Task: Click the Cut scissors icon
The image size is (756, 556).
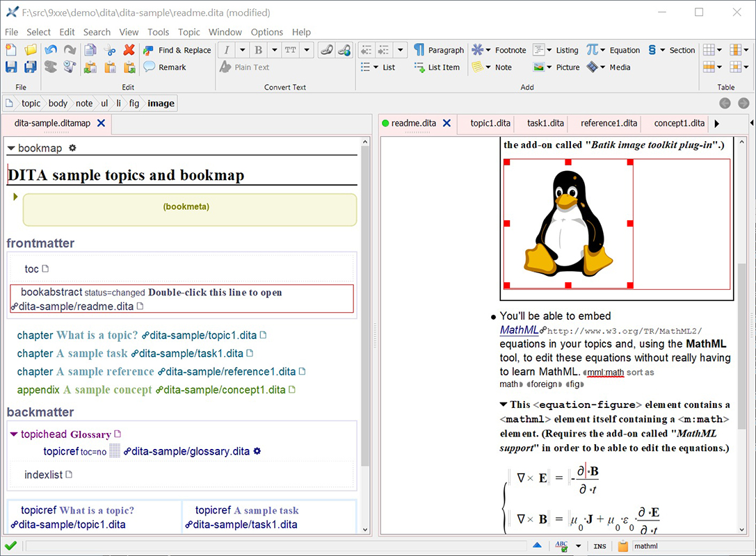Action: click(110, 50)
